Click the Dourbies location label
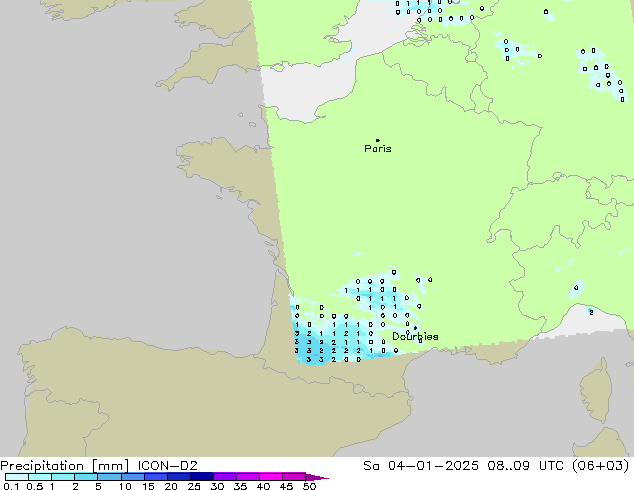 point(415,336)
